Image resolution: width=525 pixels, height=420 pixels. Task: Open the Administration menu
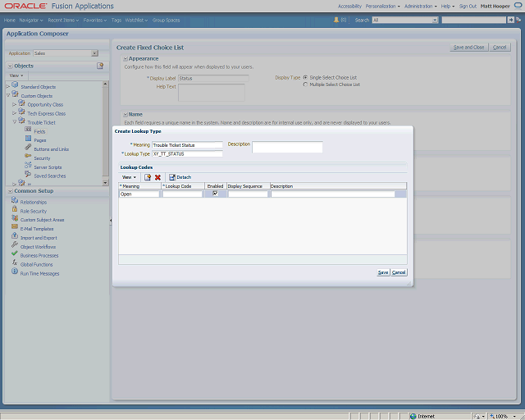(421, 6)
